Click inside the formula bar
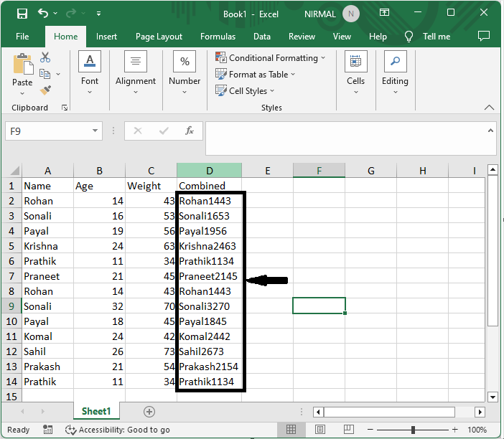 [x=346, y=138]
